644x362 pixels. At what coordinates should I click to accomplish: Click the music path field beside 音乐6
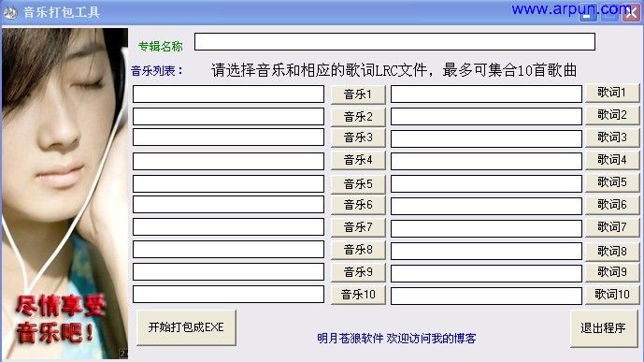(228, 205)
